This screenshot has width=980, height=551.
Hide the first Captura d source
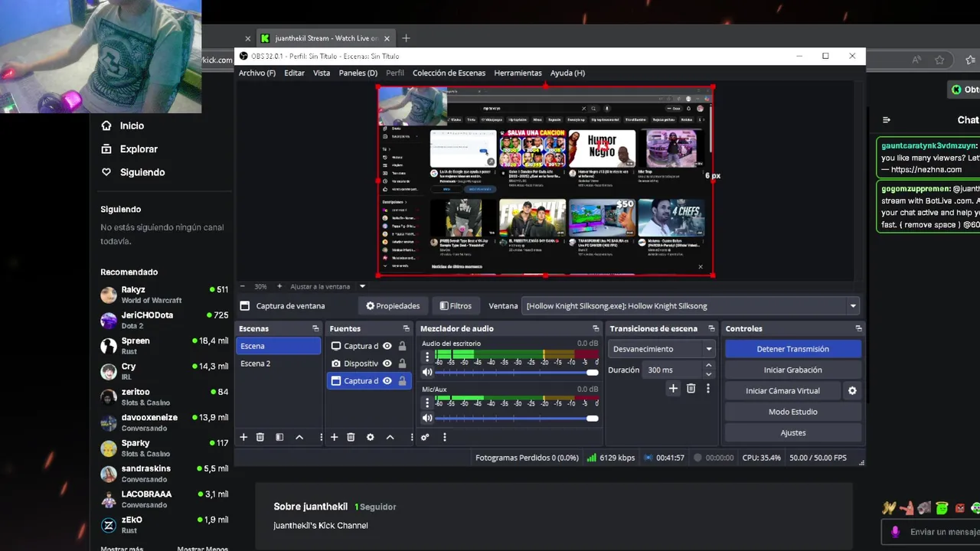click(x=387, y=346)
